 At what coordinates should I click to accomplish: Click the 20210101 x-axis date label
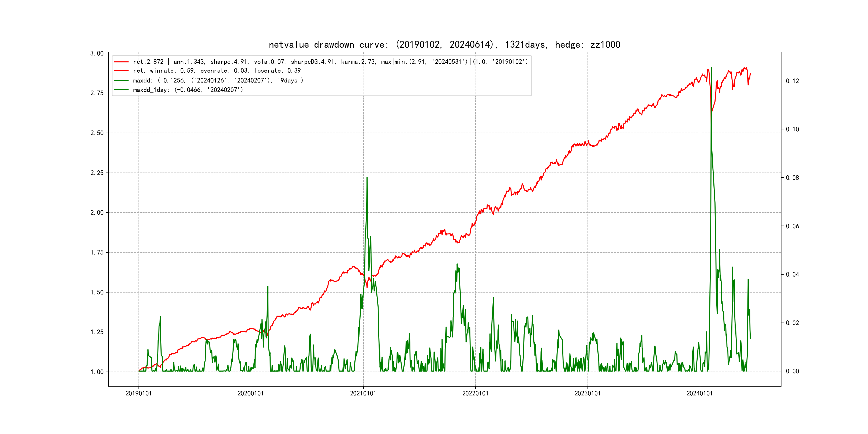(x=363, y=394)
